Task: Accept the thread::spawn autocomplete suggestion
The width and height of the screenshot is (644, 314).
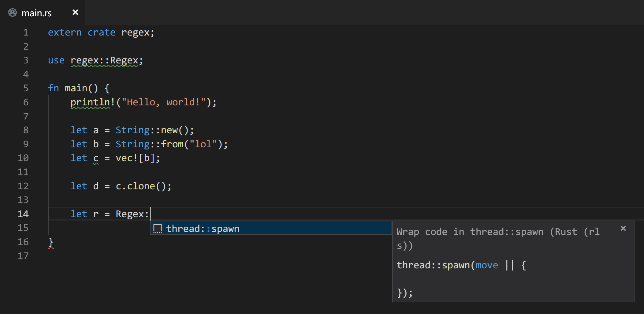Action: 271,229
